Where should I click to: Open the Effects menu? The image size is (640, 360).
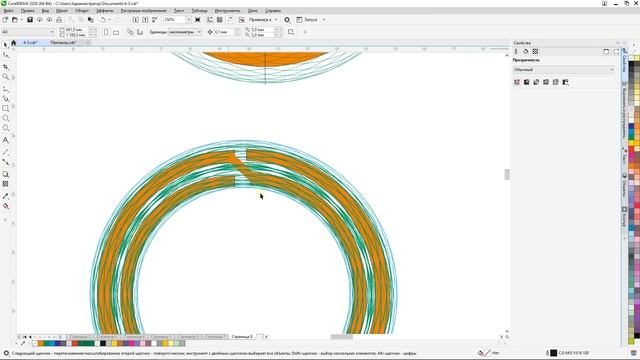click(x=105, y=11)
